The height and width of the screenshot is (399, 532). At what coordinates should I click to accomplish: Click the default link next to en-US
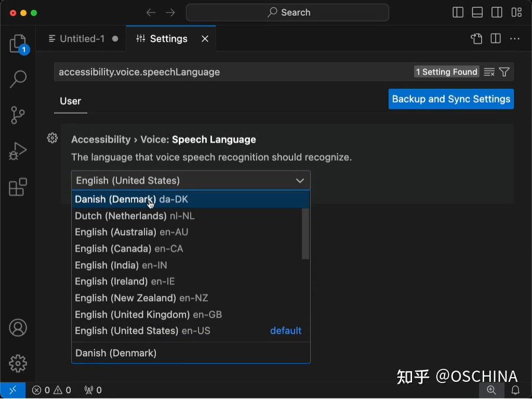tap(286, 330)
